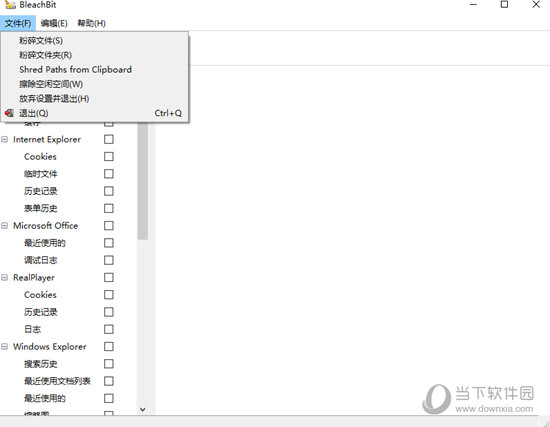Viewport: 550px width, 427px height.
Task: Tick Windows Explorer 搜索历史 checkbox
Action: pos(109,364)
